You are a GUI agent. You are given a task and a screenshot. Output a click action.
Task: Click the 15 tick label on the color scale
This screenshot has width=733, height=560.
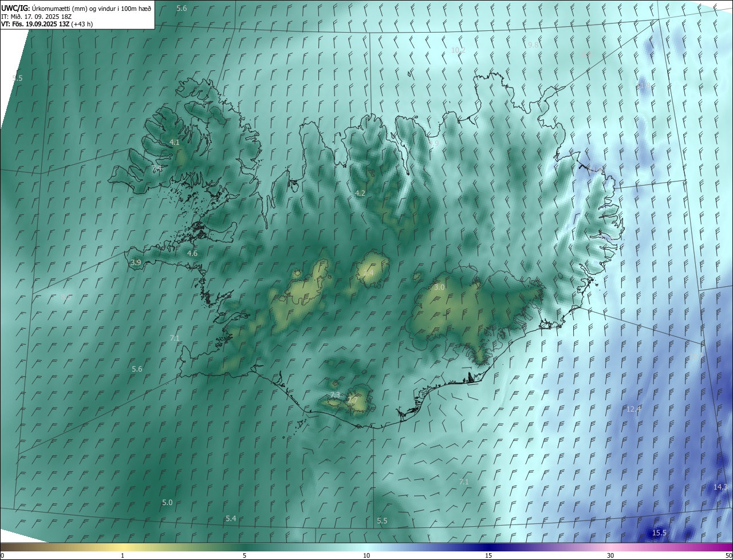(x=488, y=555)
